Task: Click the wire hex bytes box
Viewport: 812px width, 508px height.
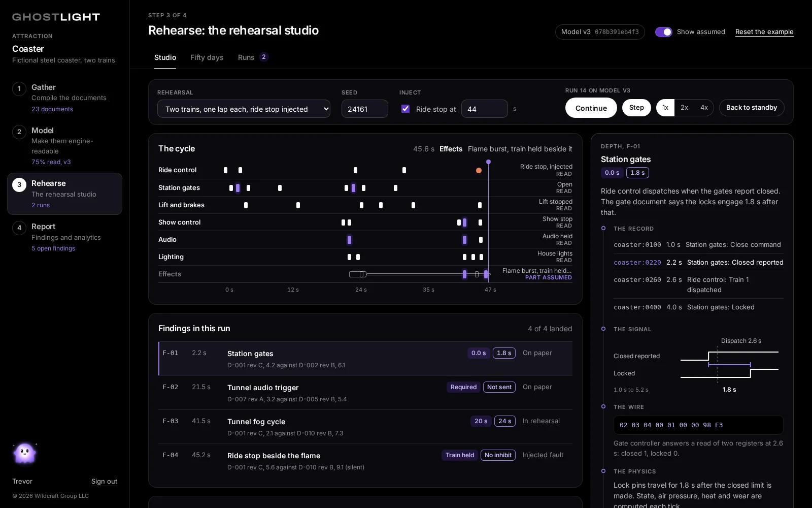Action: [x=698, y=425]
